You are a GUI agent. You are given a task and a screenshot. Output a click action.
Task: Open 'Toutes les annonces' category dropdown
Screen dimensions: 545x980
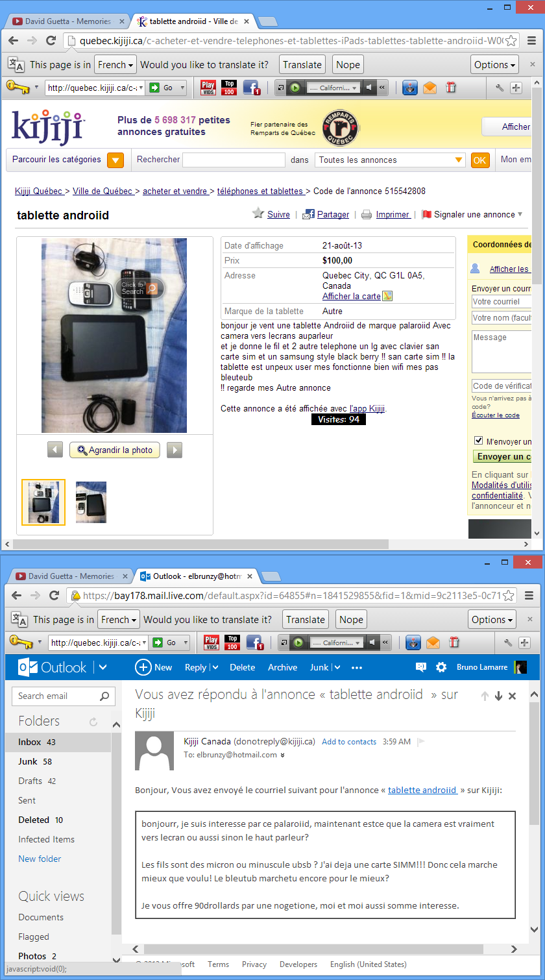(390, 160)
